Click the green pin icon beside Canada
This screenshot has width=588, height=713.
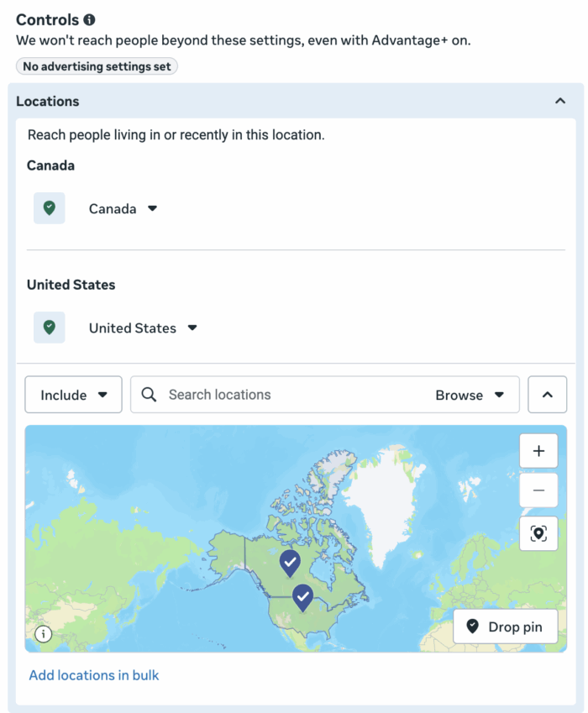pos(49,207)
